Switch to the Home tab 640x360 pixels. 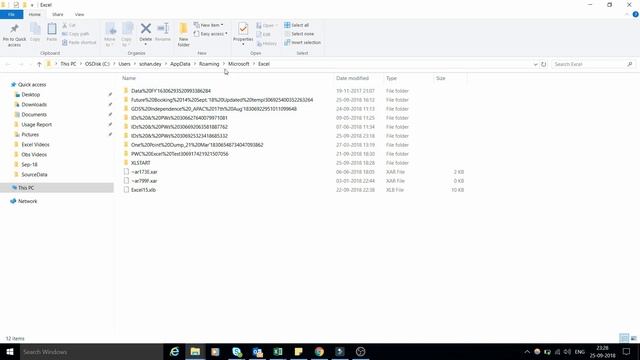point(35,14)
